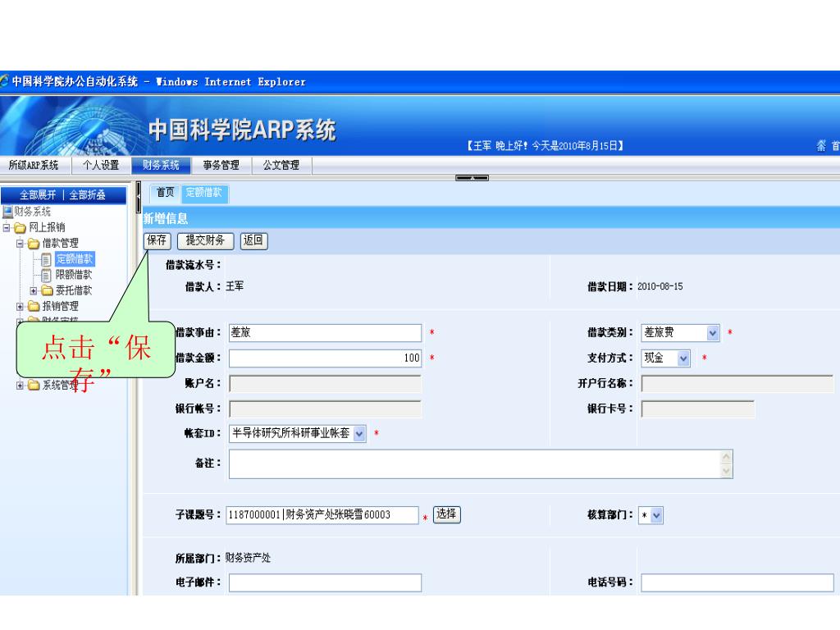Expand the 委托借款 tree node

[33, 291]
